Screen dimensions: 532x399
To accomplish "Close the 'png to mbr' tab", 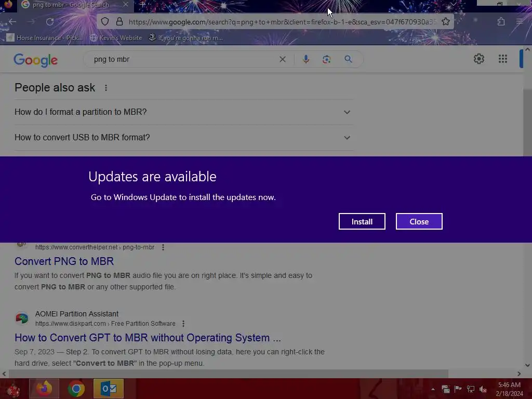I will pyautogui.click(x=126, y=4).
